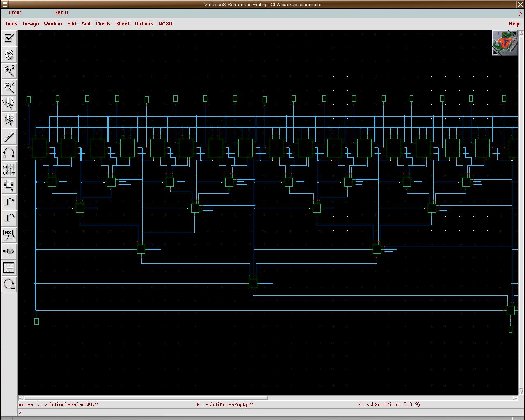
Task: Open the Check menu
Action: point(103,24)
